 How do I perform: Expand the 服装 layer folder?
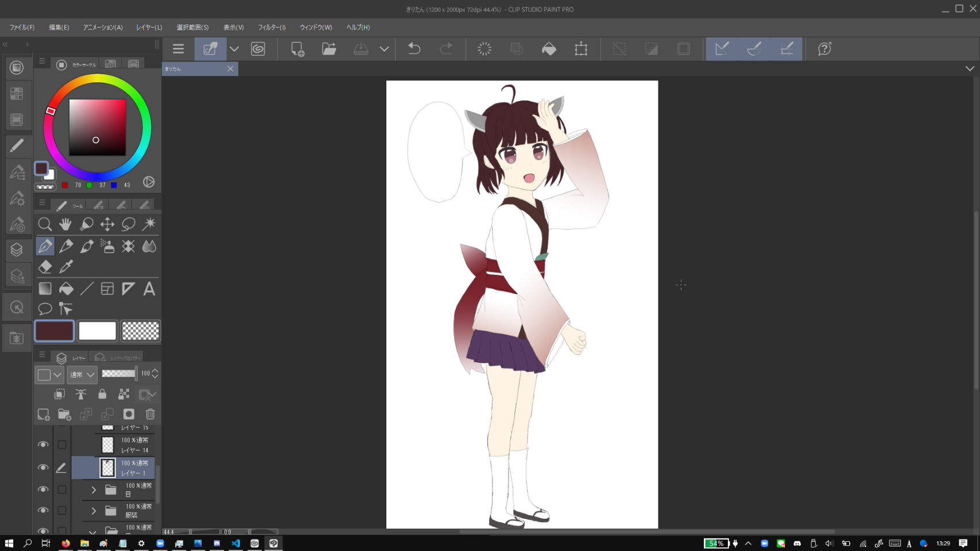coord(94,511)
